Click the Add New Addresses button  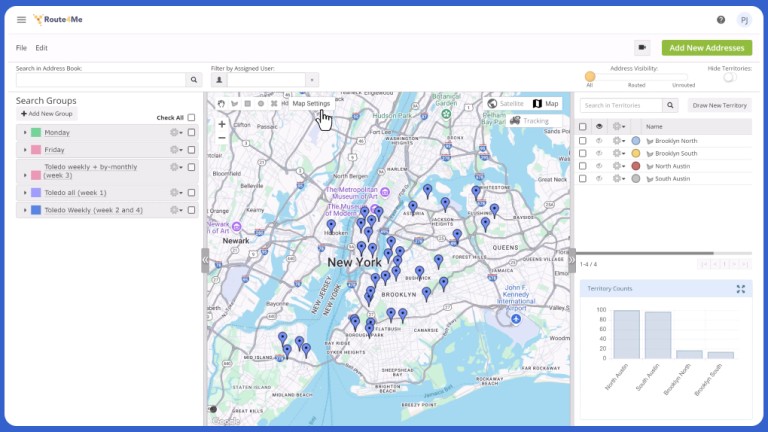(707, 48)
